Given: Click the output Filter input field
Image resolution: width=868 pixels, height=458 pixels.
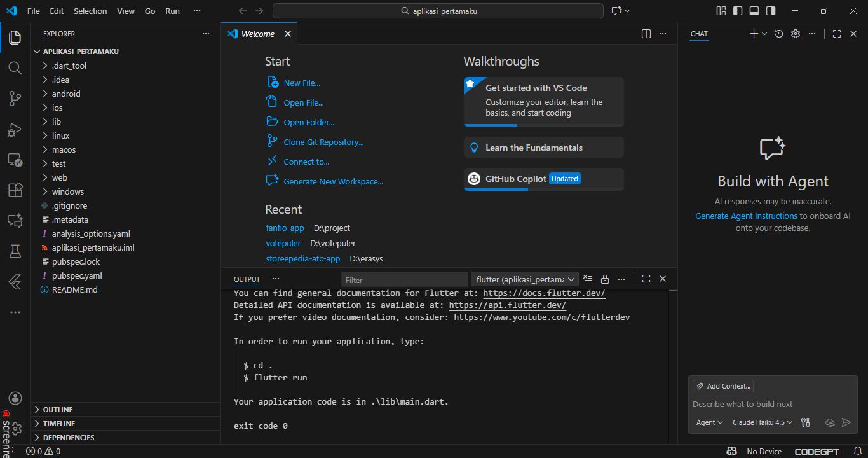Looking at the screenshot, I should [x=404, y=280].
